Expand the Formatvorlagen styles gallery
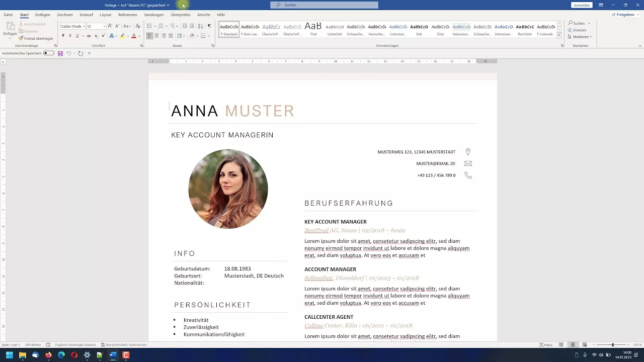This screenshot has width=644, height=362. coord(559,35)
